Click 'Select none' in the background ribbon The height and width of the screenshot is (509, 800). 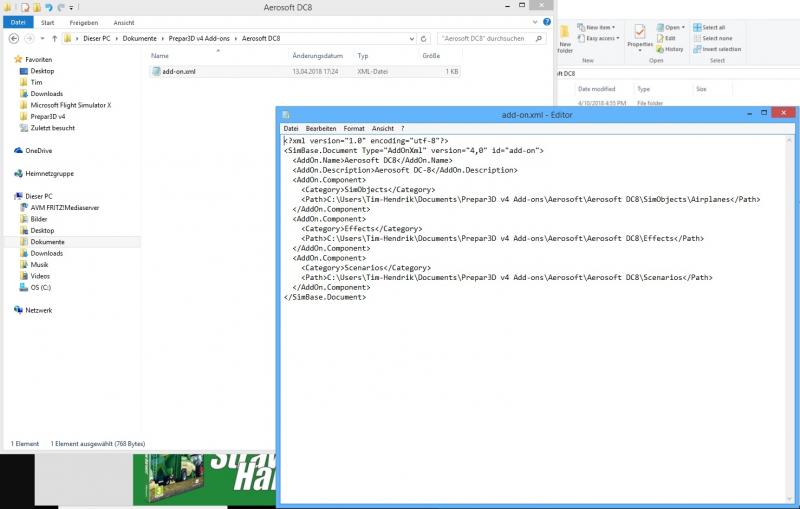click(x=713, y=38)
